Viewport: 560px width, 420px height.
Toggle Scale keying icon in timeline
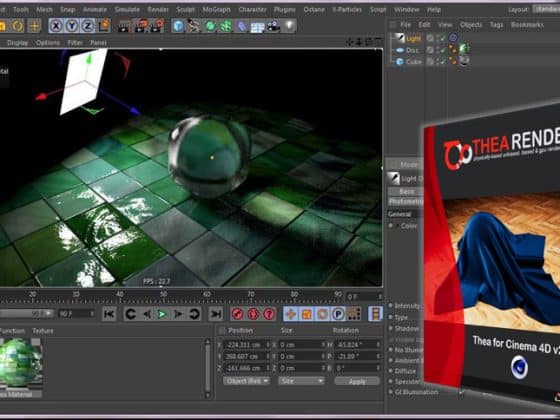coord(306,314)
